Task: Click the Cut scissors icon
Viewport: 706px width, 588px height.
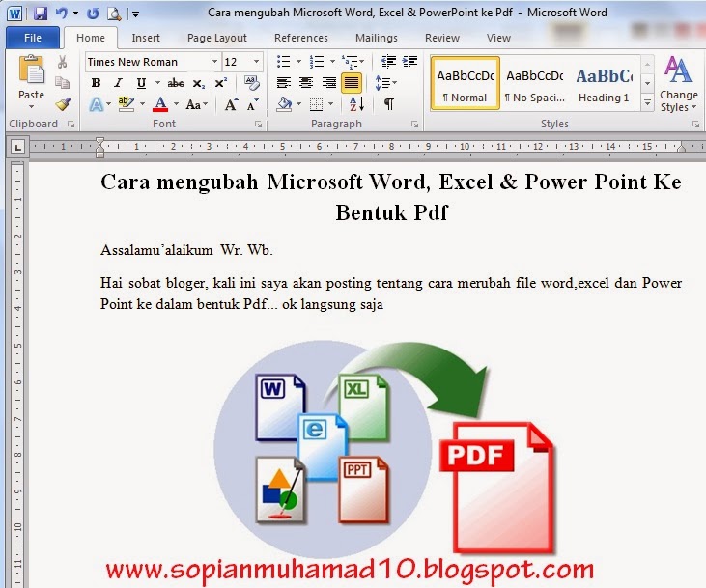Action: (62, 62)
